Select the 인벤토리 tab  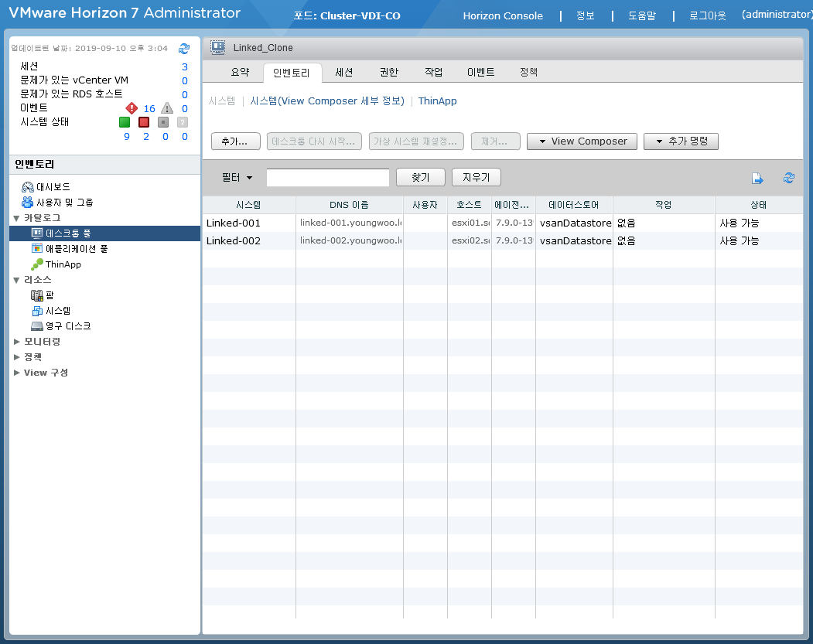[292, 73]
